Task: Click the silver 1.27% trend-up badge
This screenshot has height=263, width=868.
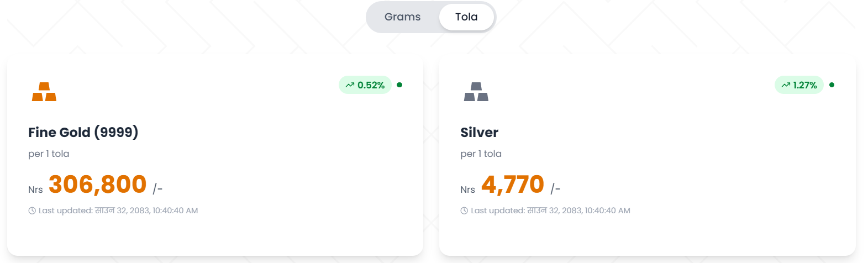Action: click(x=799, y=85)
